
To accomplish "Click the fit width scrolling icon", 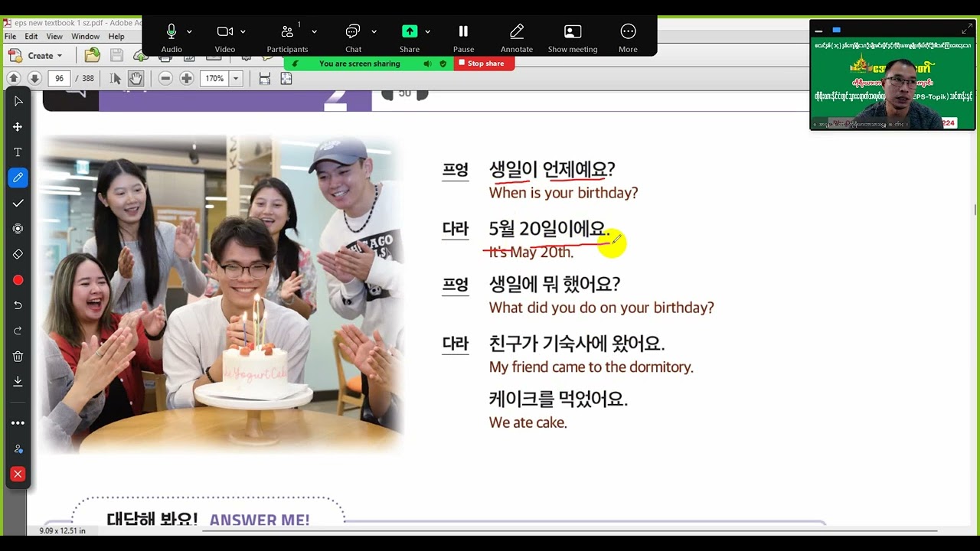I will [x=265, y=78].
